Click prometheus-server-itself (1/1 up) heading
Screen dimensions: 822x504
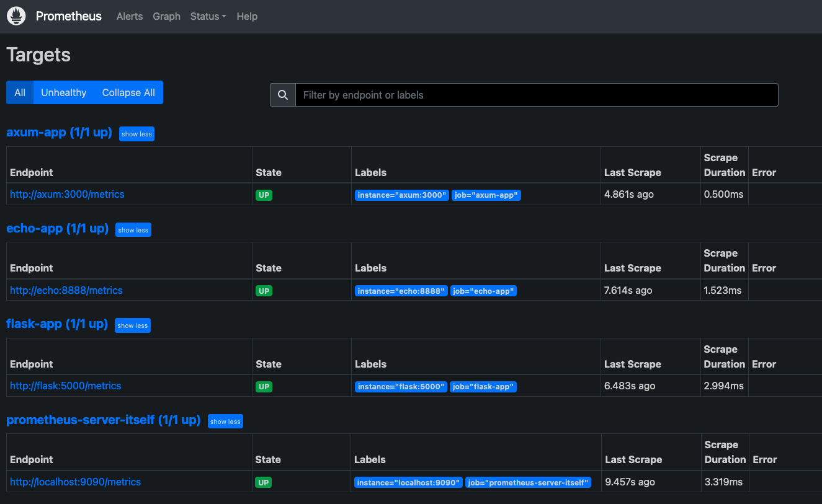pyautogui.click(x=104, y=420)
